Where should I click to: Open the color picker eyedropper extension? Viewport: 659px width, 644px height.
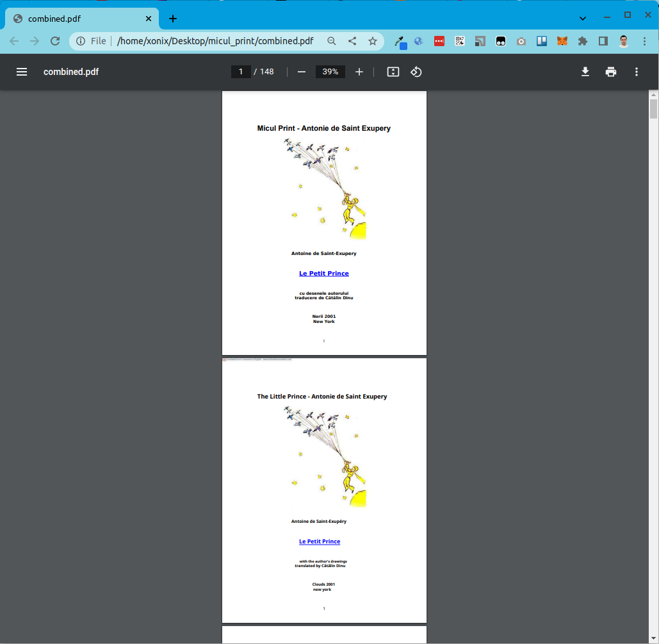click(x=400, y=42)
